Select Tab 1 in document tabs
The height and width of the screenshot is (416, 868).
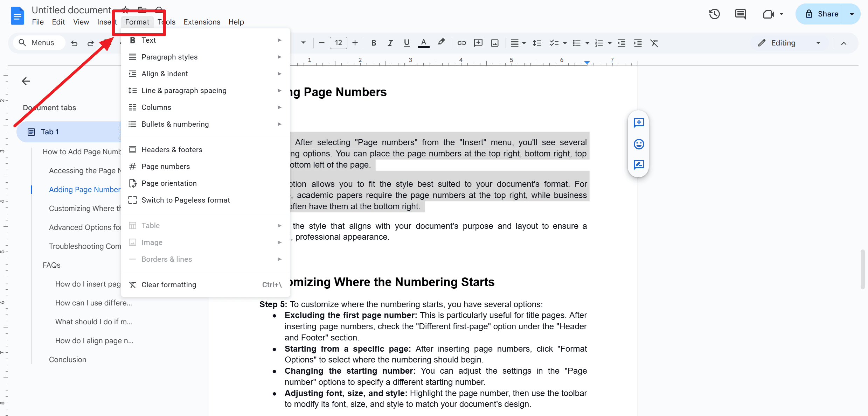coord(50,132)
